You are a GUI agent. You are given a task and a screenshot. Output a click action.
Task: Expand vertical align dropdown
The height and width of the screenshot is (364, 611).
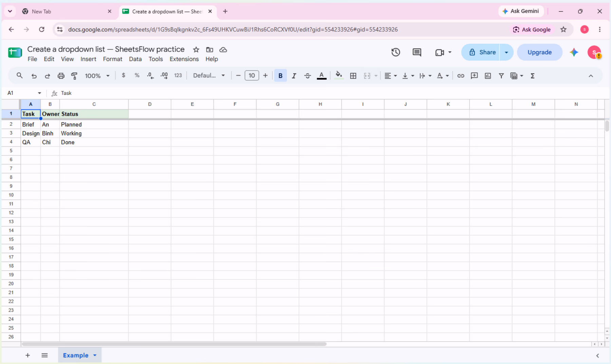pos(412,76)
